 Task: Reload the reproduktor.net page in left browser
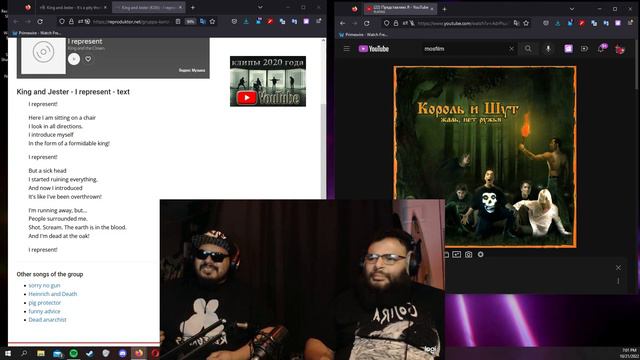40,21
